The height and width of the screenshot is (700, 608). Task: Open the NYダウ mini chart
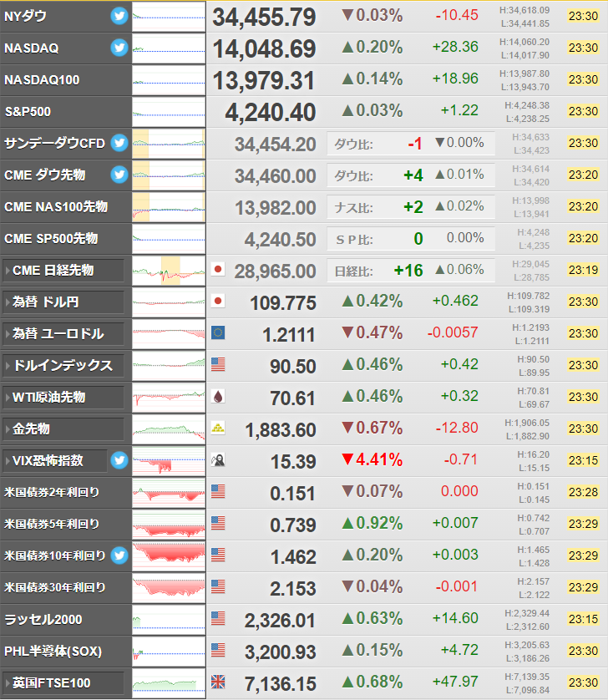169,17
